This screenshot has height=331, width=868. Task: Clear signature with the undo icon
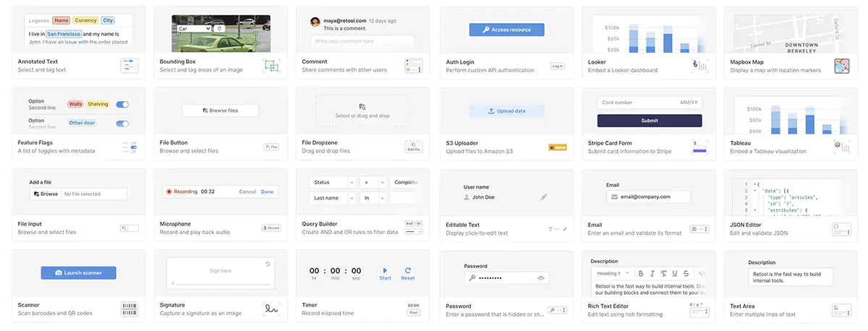(x=268, y=264)
